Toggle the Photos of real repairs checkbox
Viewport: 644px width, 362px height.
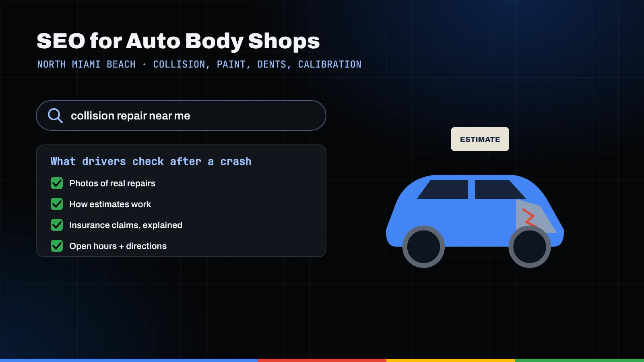point(57,183)
